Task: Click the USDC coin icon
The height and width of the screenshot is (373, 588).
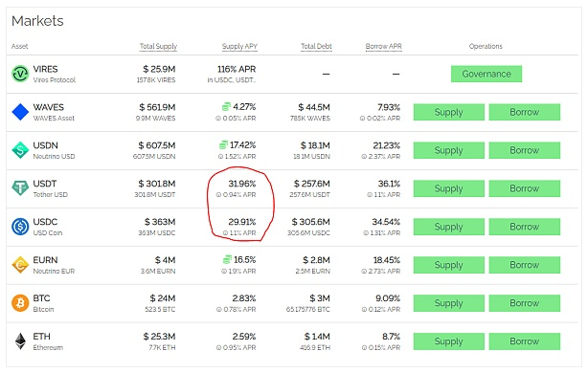Action: pyautogui.click(x=20, y=227)
